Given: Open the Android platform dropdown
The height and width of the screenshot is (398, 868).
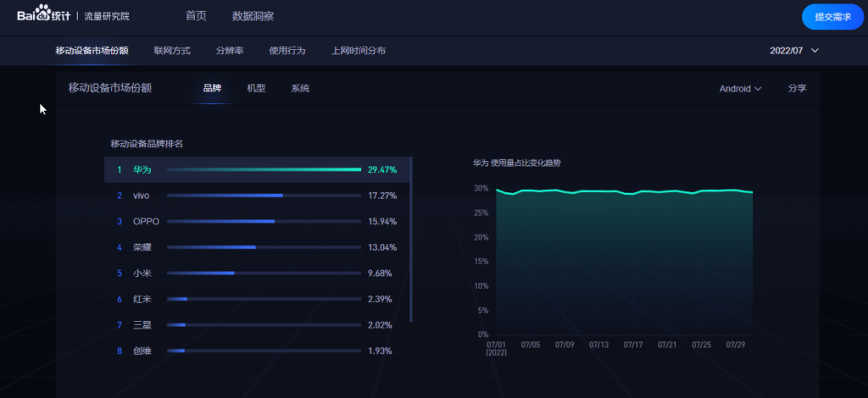Looking at the screenshot, I should click(740, 88).
